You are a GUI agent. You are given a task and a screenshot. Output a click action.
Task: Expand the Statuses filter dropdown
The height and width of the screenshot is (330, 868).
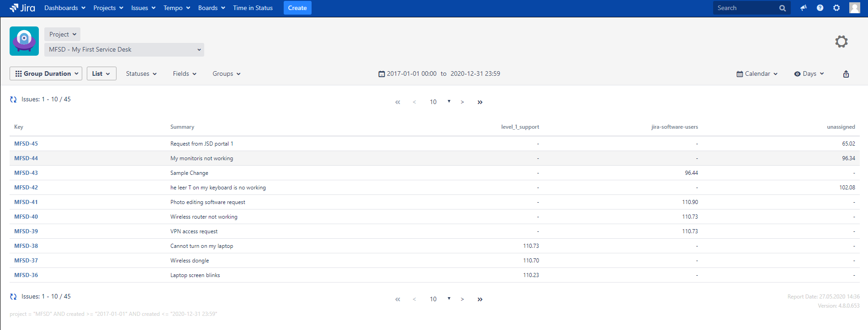pos(141,74)
